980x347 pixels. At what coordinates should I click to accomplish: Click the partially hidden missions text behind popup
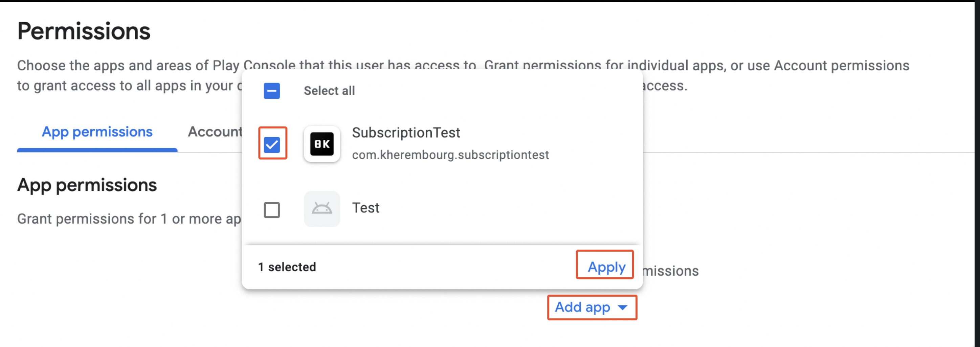click(x=671, y=271)
